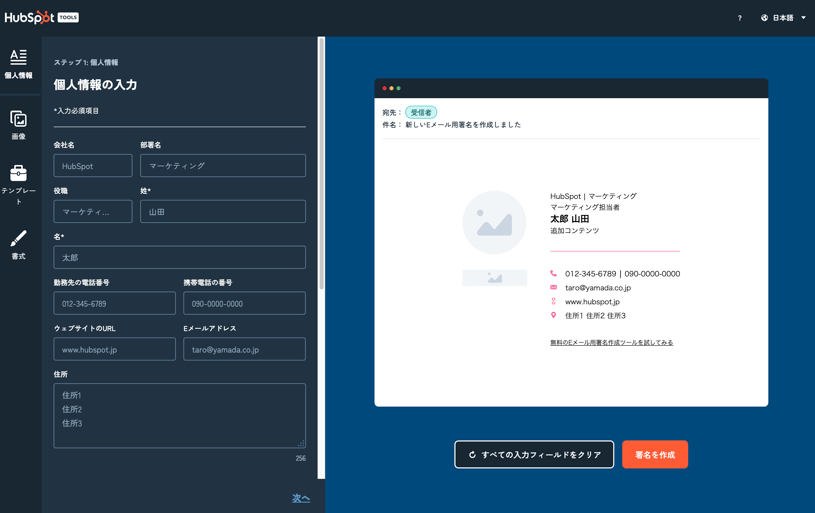Open the 画像 sidebar tab
Viewport: 815px width, 513px height.
point(19,125)
